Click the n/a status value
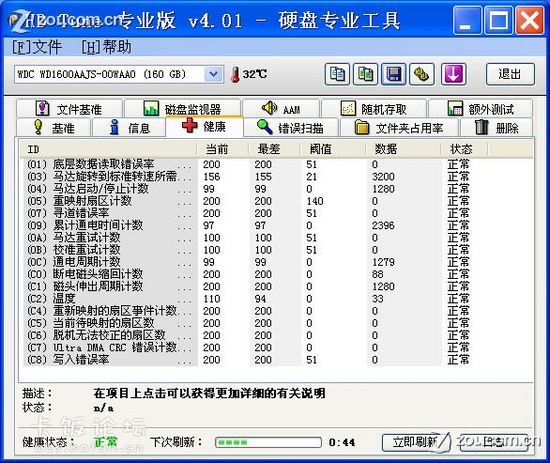 click(x=103, y=408)
